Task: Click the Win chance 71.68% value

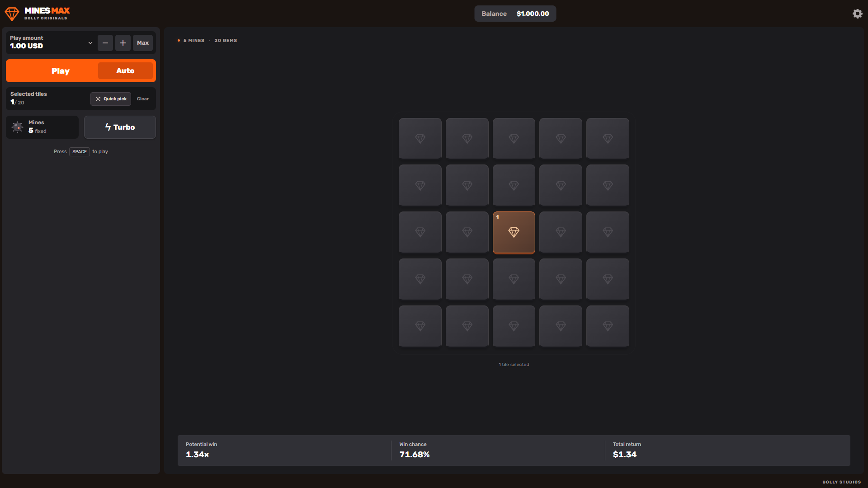Action: 415,455
